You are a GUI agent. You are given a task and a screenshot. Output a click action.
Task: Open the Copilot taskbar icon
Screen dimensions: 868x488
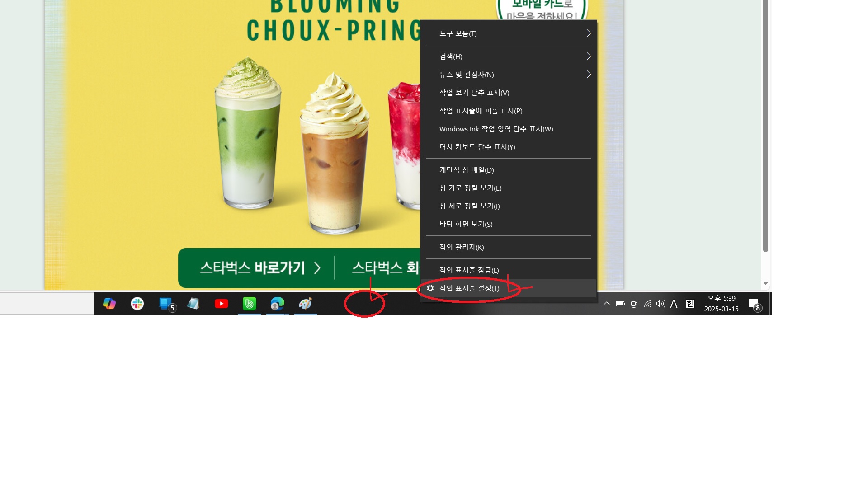pos(109,304)
